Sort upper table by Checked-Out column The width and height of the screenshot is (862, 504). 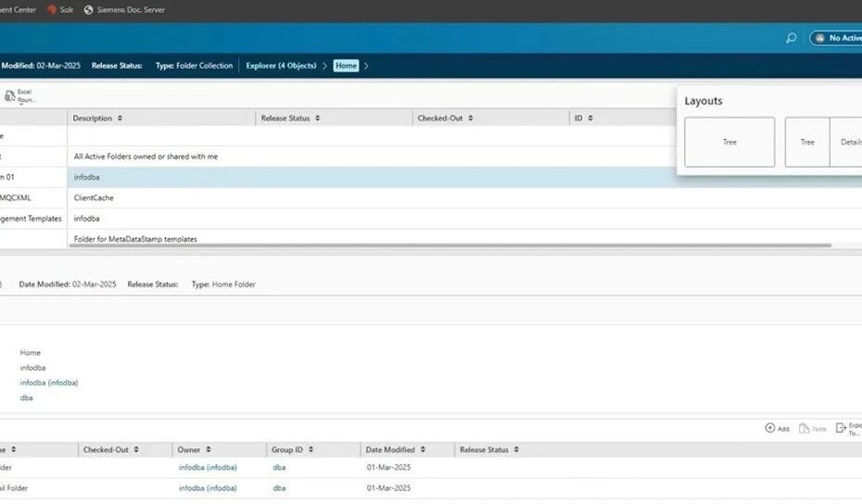pos(471,119)
